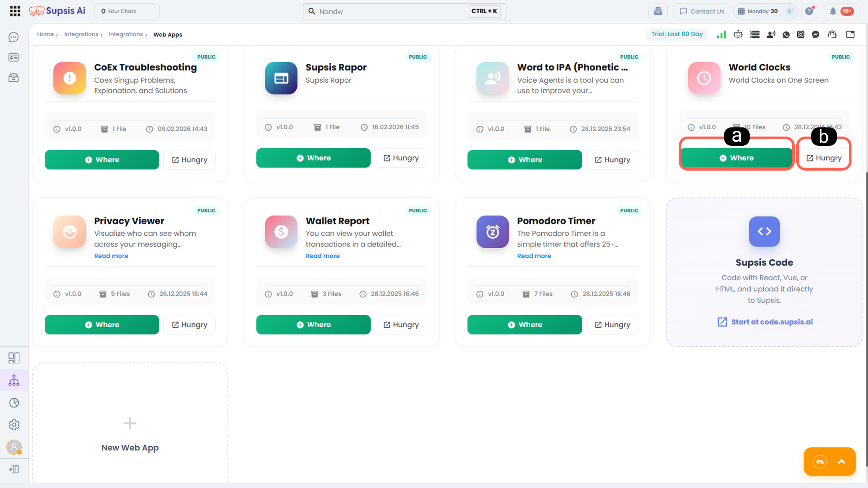Image resolution: width=868 pixels, height=488 pixels.
Task: Click the World Clocks app icon
Action: 704,78
